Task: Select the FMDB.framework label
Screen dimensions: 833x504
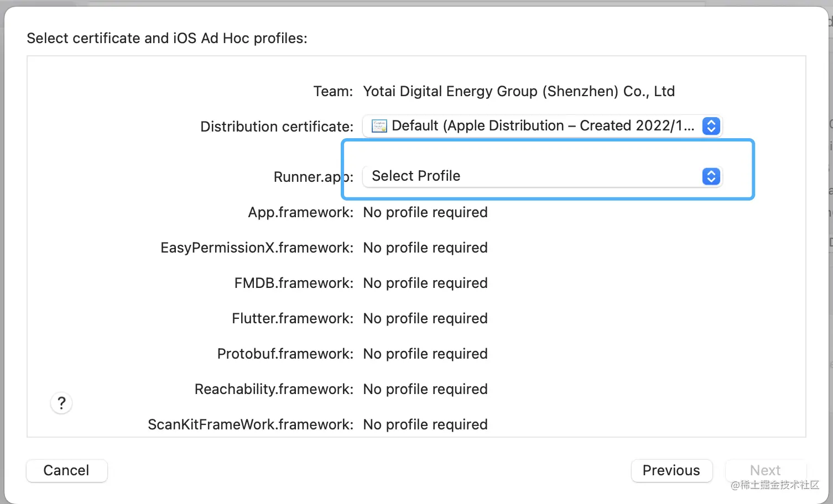Action: 294,283
